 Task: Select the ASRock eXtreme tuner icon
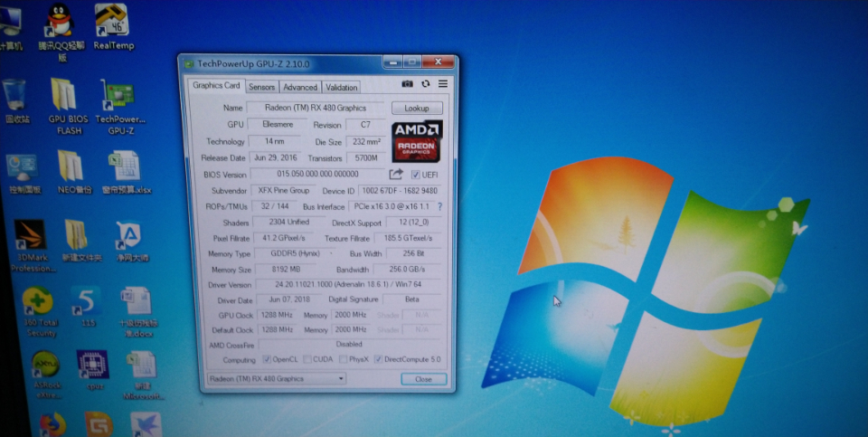46,375
